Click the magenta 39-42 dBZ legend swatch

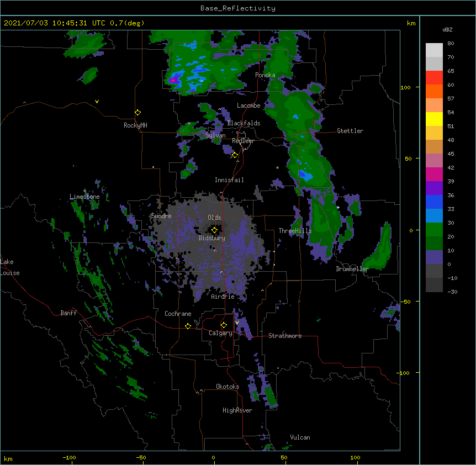434,174
